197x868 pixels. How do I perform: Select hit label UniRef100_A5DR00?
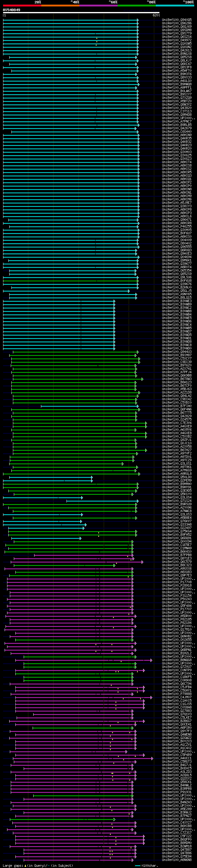click(x=177, y=616)
